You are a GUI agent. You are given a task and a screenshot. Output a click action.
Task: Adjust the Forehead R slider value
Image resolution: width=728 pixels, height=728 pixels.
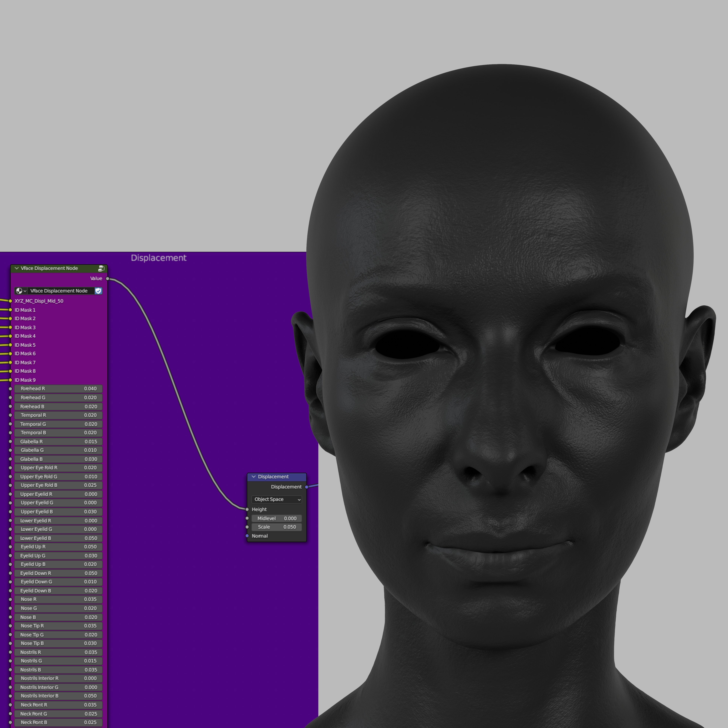58,388
